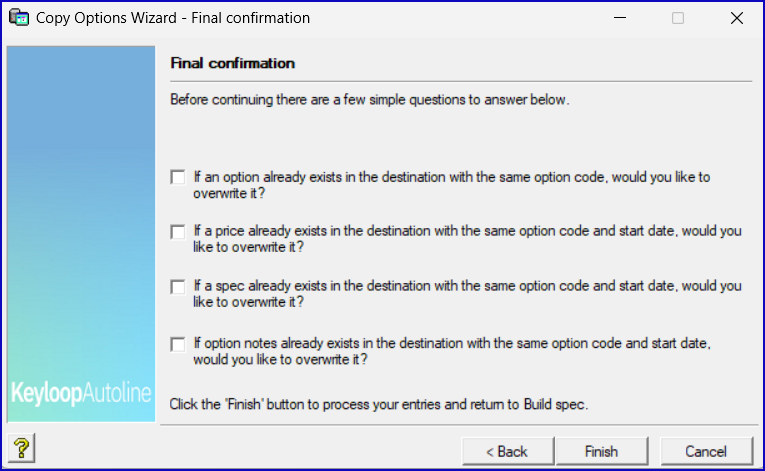Click the greyed-out maximize window button
Screen dimensions: 765x471
pos(678,18)
